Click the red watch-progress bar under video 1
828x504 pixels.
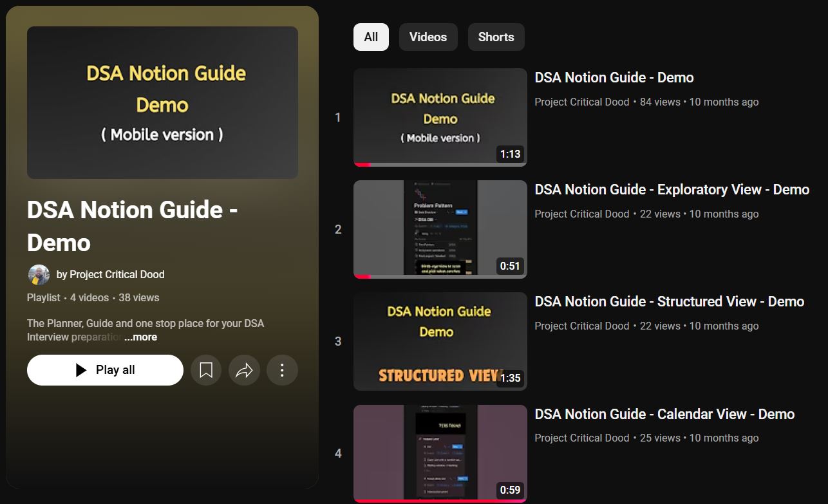click(362, 165)
